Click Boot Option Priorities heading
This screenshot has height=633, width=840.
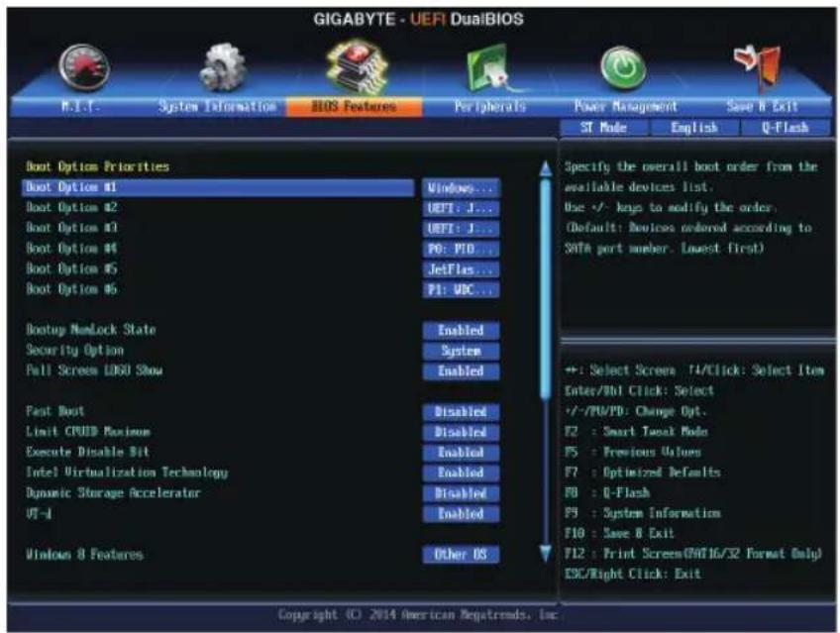tap(97, 166)
